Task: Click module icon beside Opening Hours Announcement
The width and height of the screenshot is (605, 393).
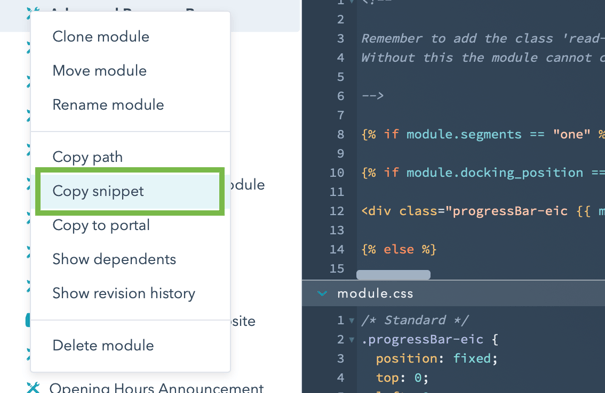Action: click(x=33, y=387)
